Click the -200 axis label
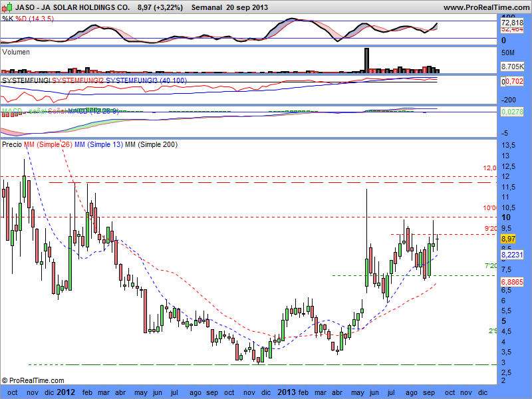 508,100
